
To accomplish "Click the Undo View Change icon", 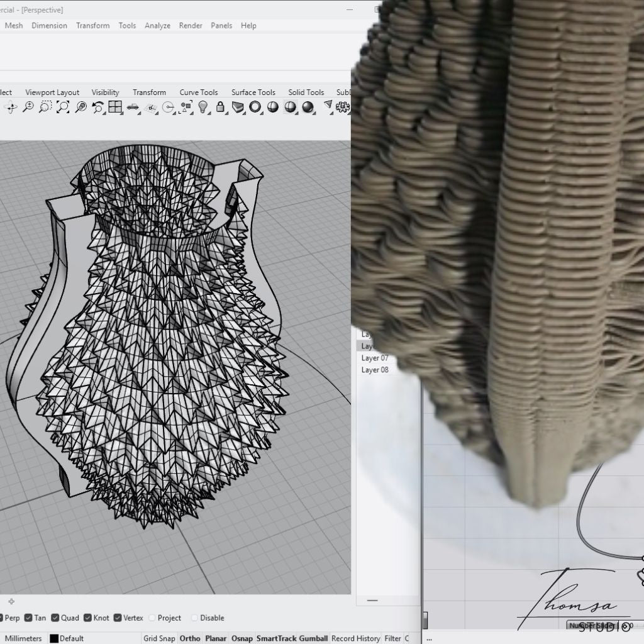I will click(98, 108).
